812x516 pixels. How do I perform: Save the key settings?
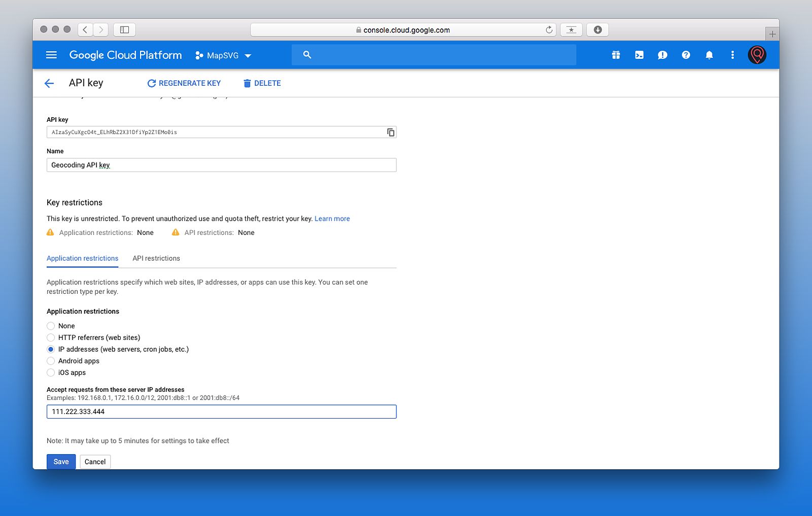click(61, 462)
